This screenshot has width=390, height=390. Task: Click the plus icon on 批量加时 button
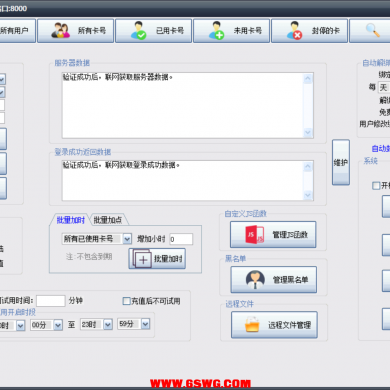tap(142, 259)
